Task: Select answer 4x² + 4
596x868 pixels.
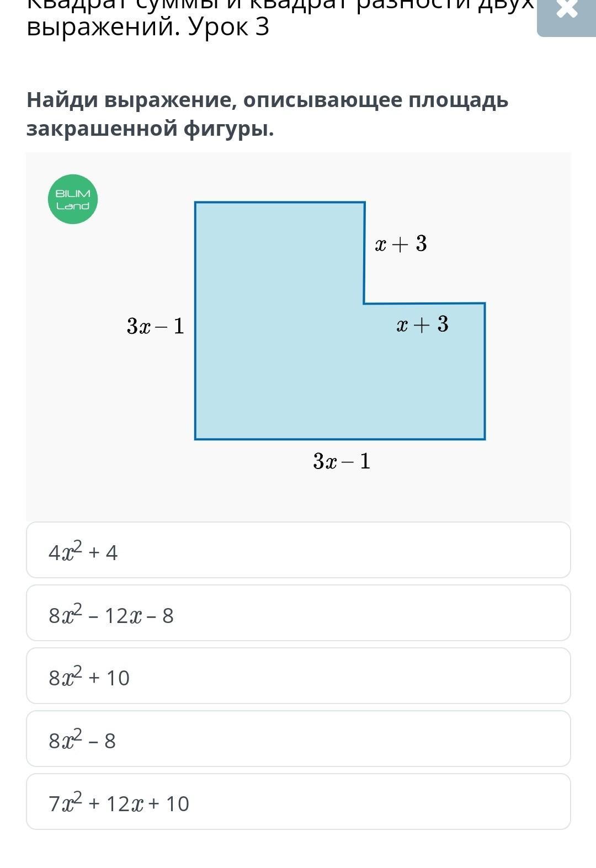Action: tap(299, 550)
